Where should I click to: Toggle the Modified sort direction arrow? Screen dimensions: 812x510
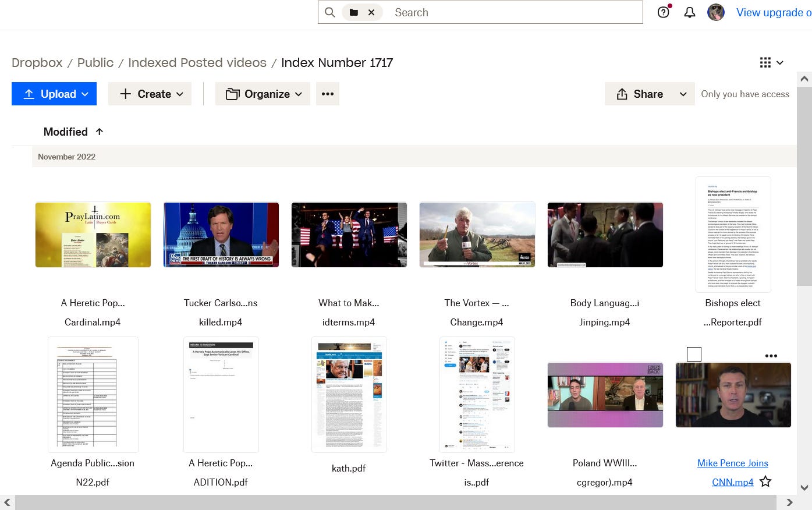(100, 132)
